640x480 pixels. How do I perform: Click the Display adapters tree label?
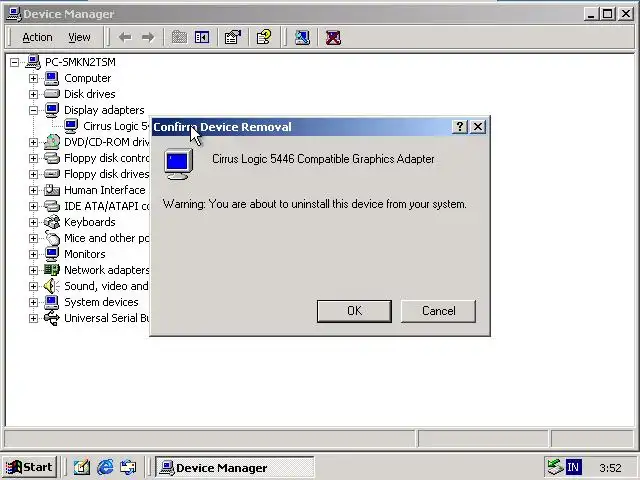click(x=104, y=110)
